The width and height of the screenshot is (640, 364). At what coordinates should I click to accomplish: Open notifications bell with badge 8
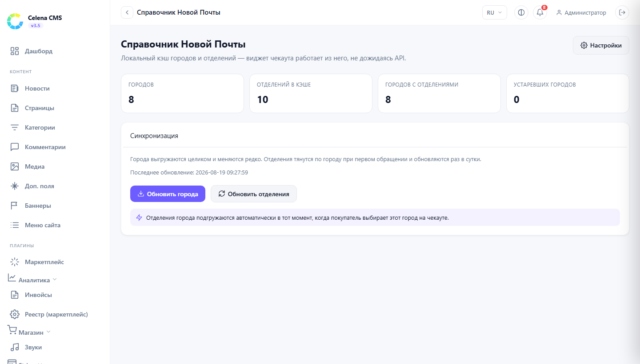tap(540, 12)
